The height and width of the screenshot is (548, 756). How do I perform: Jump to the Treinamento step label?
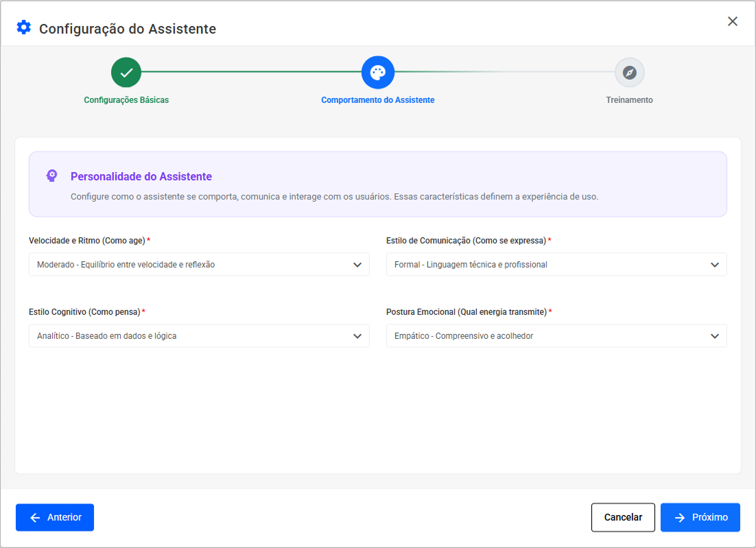coord(629,100)
